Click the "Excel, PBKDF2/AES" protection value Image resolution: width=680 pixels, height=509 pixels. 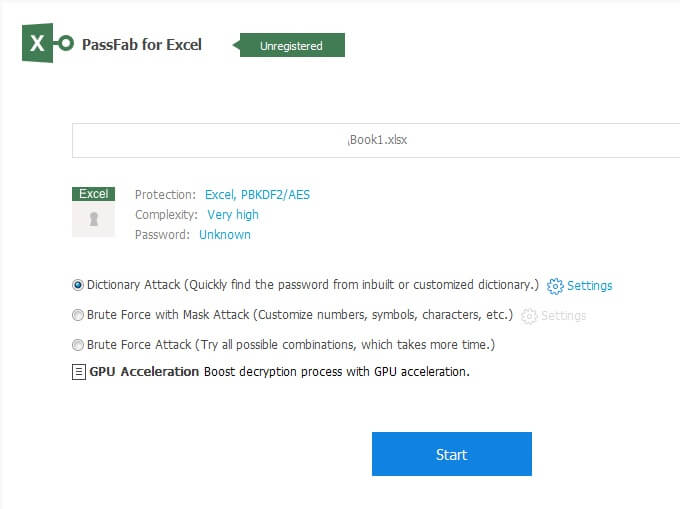point(257,195)
